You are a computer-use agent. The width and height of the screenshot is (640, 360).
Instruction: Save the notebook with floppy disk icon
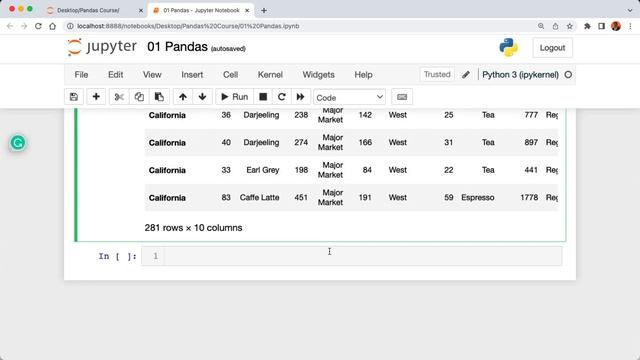(x=74, y=97)
